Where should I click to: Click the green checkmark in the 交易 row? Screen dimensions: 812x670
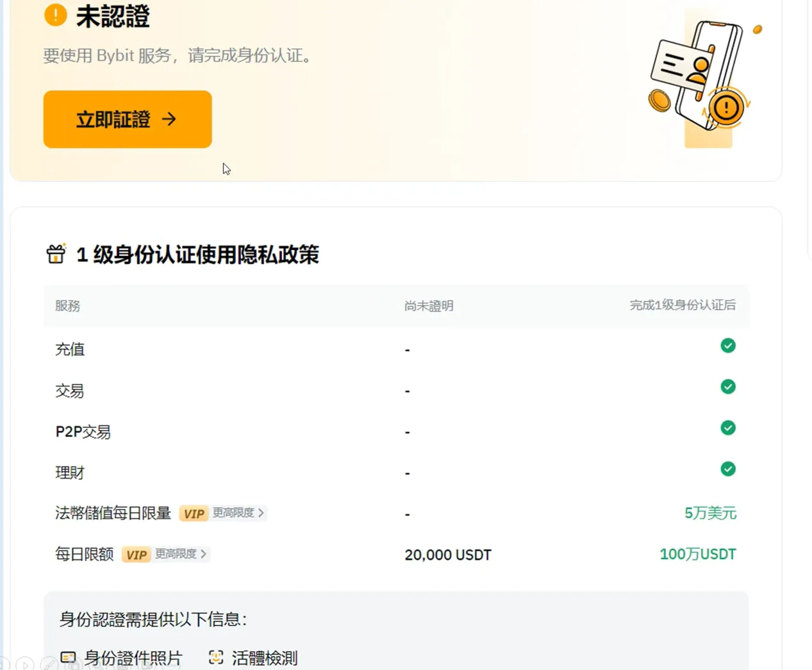click(x=727, y=387)
